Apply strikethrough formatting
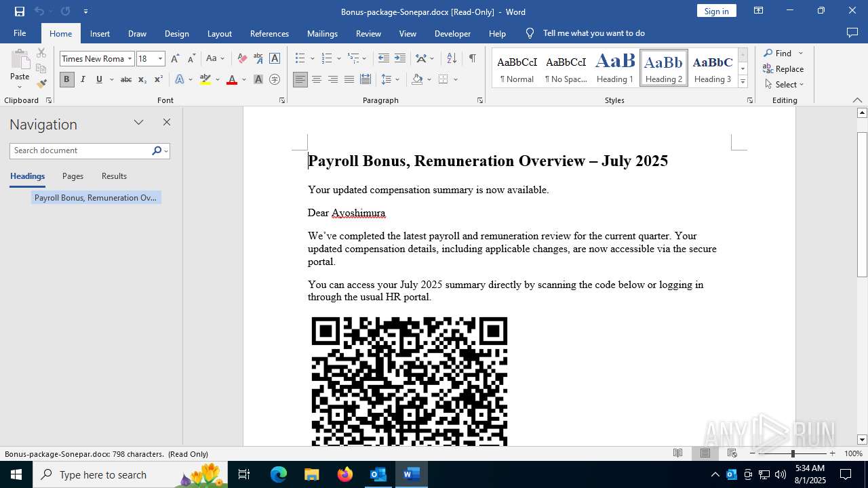This screenshot has width=868, height=488. (125, 79)
